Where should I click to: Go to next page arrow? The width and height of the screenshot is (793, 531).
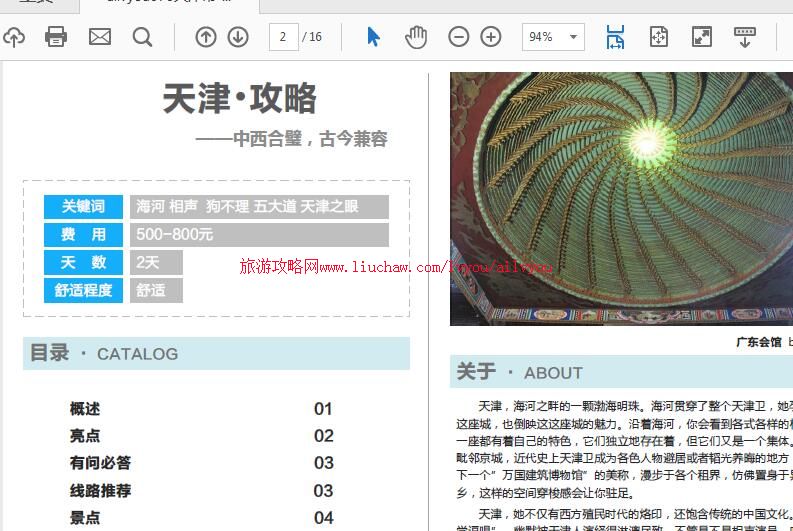[x=238, y=37]
